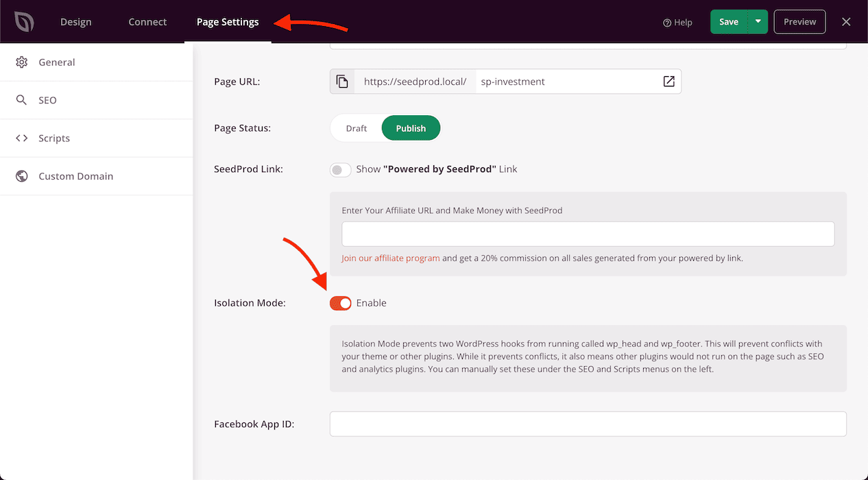Click the SeedProd leaf logo

pyautogui.click(x=24, y=22)
